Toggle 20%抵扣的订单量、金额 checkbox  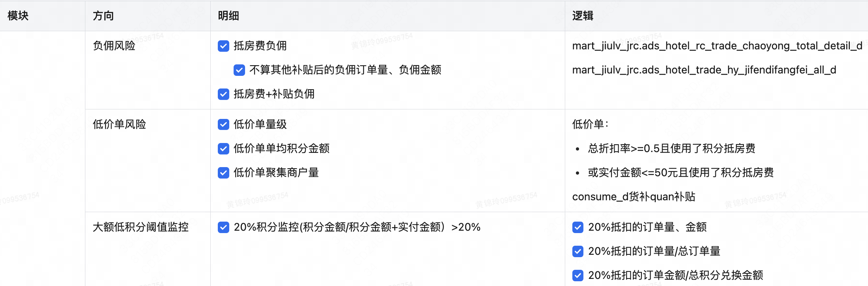point(578,228)
